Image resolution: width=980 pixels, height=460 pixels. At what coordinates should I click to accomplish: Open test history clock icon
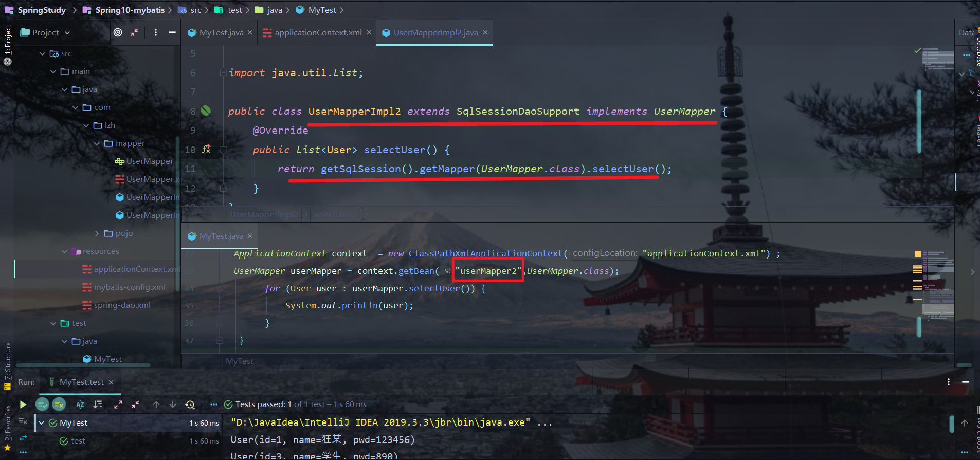(x=190, y=404)
